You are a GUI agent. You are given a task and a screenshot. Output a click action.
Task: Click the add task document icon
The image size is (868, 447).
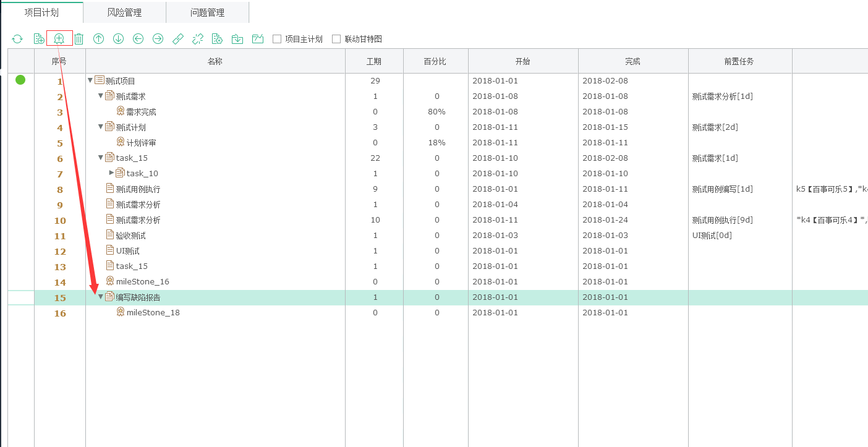pyautogui.click(x=39, y=39)
